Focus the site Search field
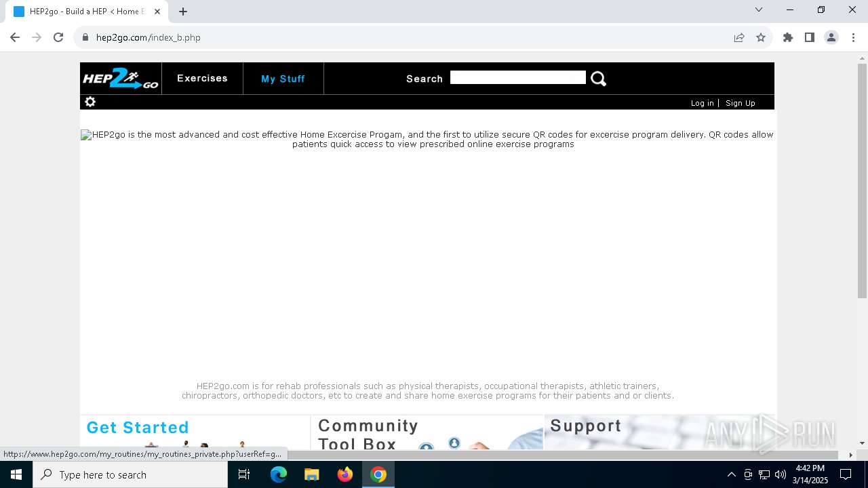The height and width of the screenshot is (488, 868). (x=517, y=77)
